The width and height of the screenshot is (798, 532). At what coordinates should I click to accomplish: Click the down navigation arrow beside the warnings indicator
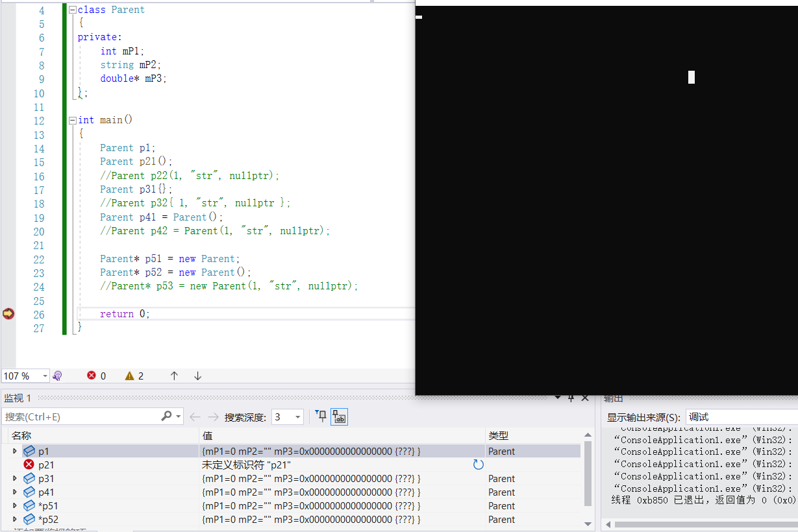coord(197,375)
